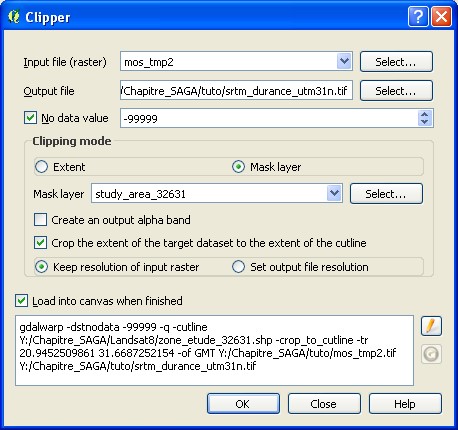Choose the Mask layer radio option

238,167
